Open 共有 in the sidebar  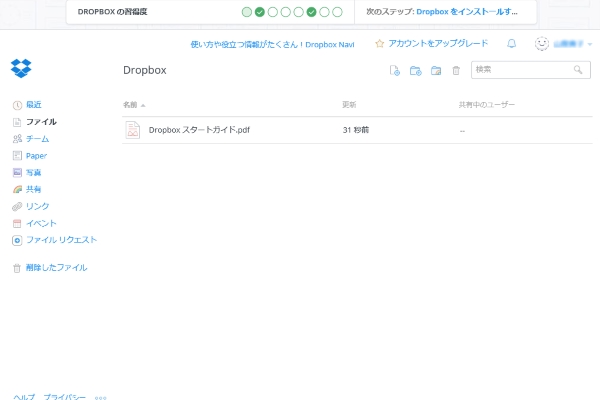tap(33, 189)
